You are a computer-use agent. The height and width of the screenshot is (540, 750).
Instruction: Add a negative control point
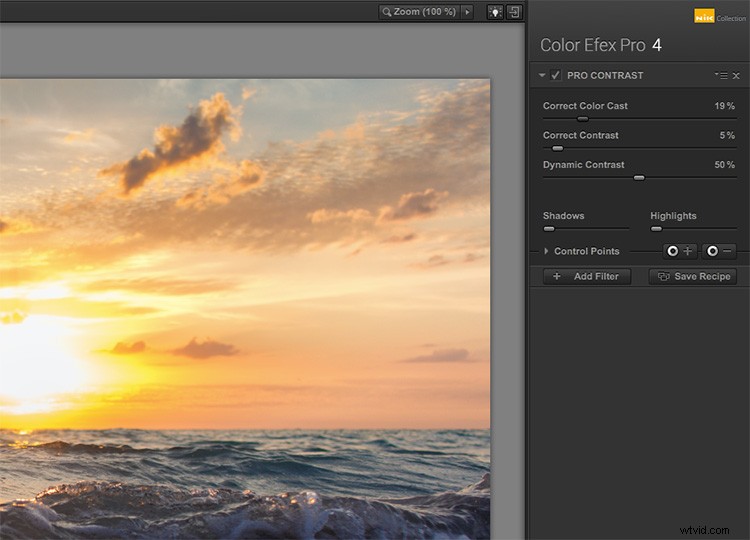pos(719,251)
